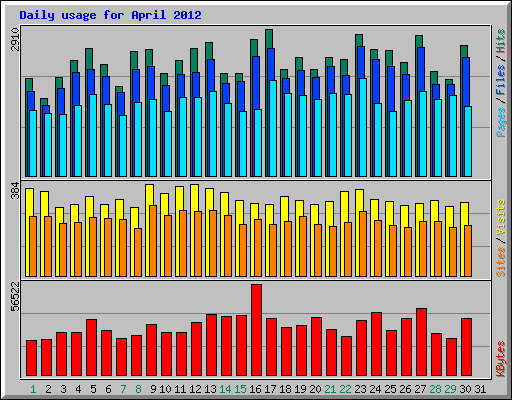Select day 27 label on the x-axis
This screenshot has width=512, height=400.
[420, 389]
